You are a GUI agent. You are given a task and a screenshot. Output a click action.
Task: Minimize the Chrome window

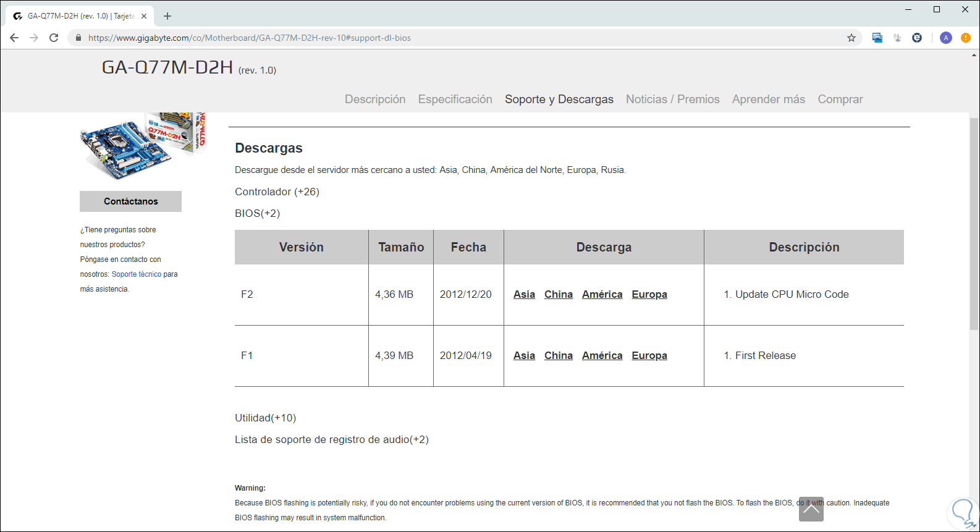pos(908,9)
